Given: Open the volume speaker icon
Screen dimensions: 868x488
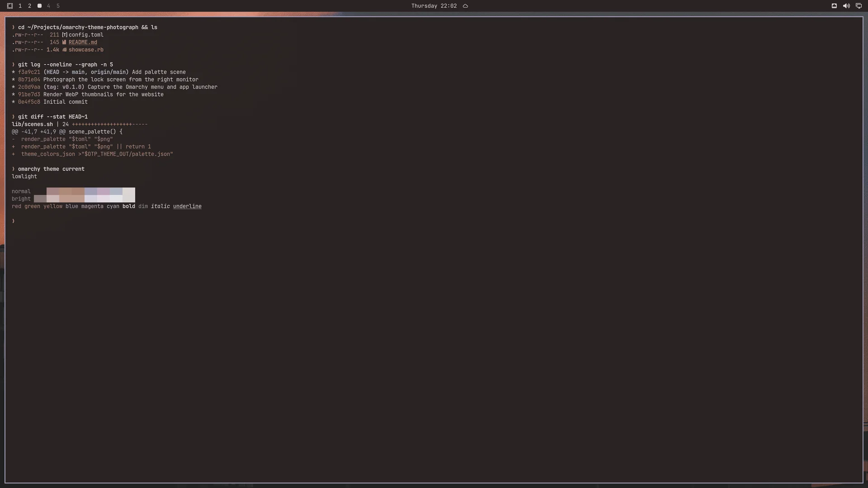Looking at the screenshot, I should point(846,6).
